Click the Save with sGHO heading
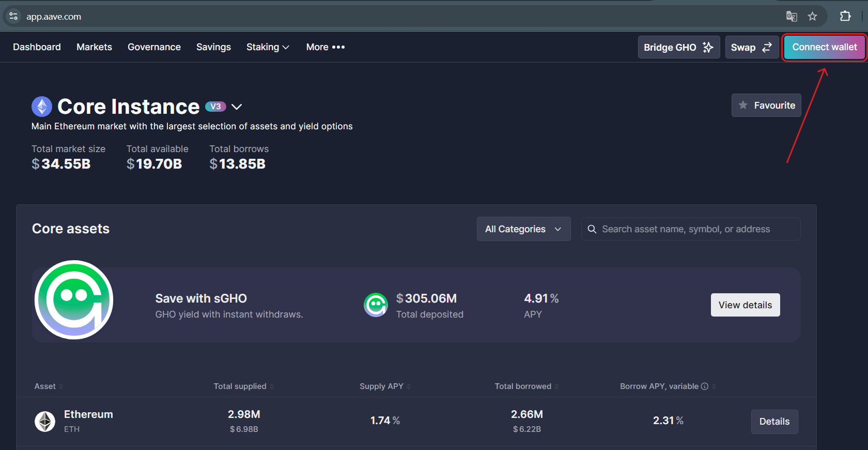This screenshot has height=450, width=868. coord(201,298)
